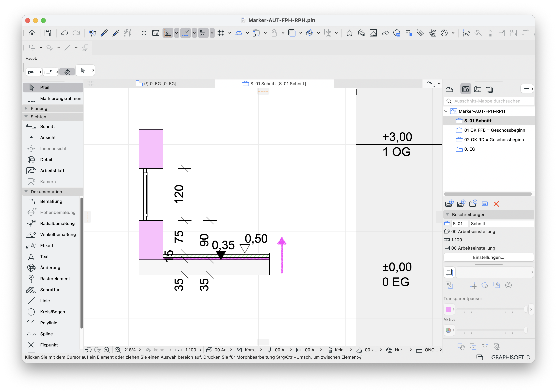
Task: Click the Save floppy disk icon
Action: coord(48,33)
